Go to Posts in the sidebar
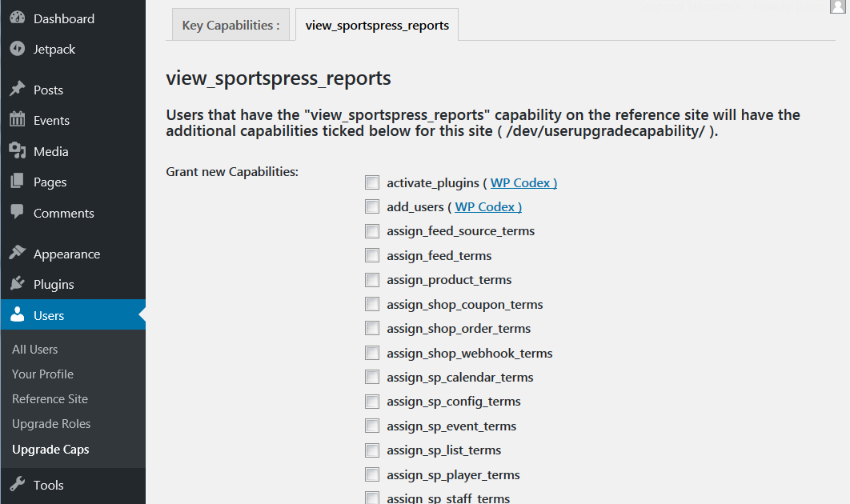Image resolution: width=850 pixels, height=504 pixels. pos(48,90)
